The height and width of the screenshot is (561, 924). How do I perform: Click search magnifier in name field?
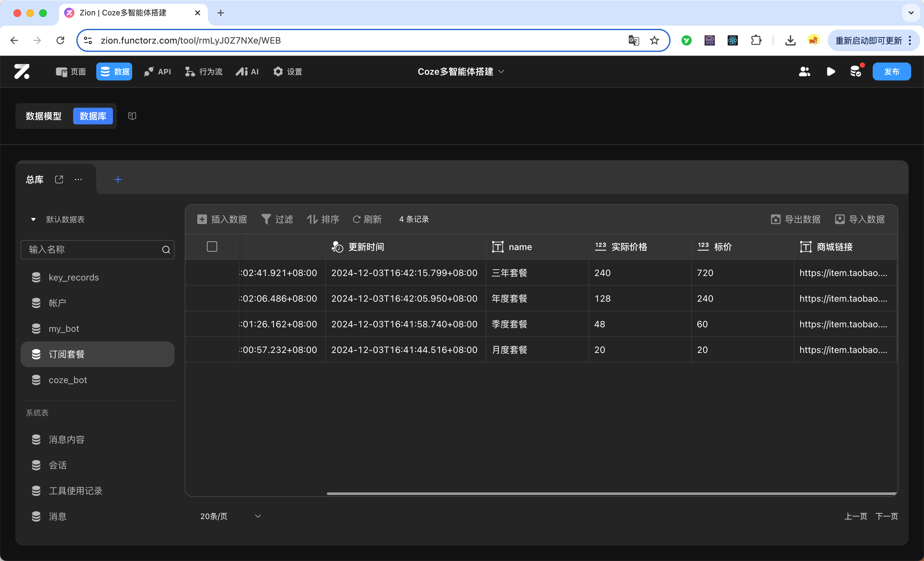click(166, 250)
